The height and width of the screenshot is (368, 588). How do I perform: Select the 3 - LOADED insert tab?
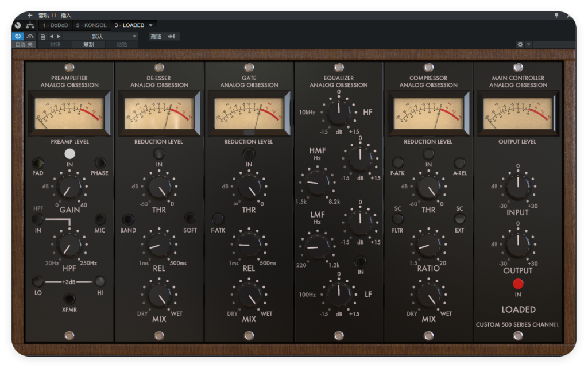tap(129, 25)
